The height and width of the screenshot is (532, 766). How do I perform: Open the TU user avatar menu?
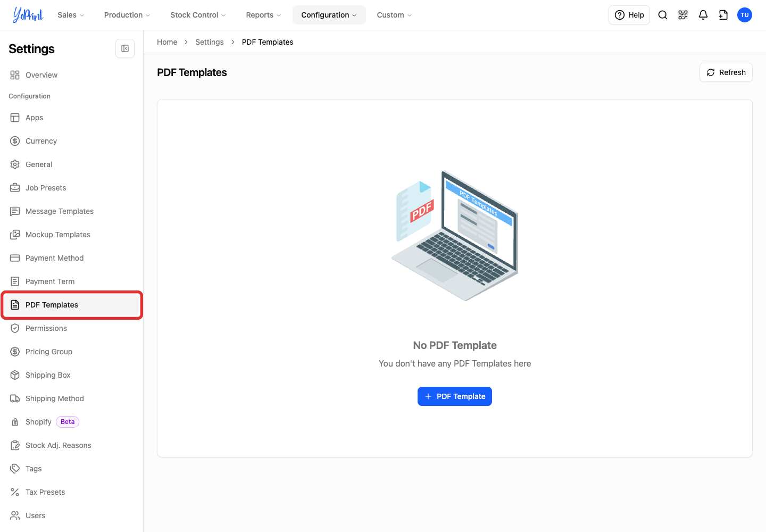pos(745,15)
